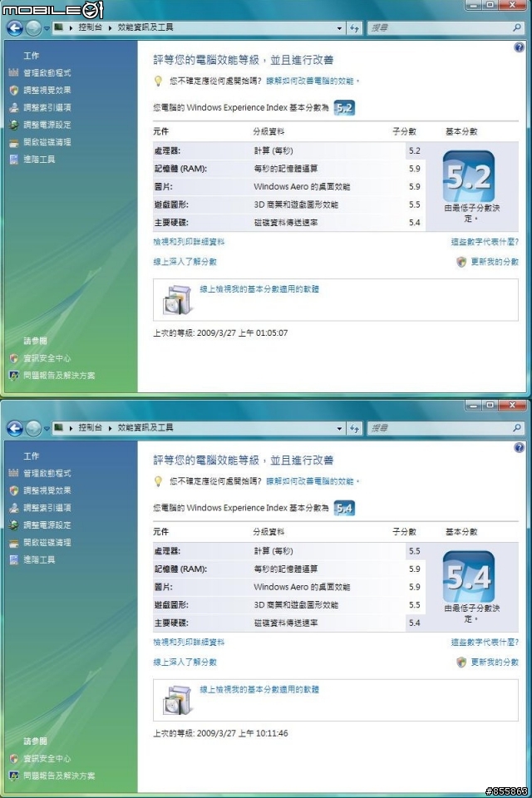Click the small 5.2 score badge after 基本分數為
Screen dimensions: 532x798
pos(344,108)
